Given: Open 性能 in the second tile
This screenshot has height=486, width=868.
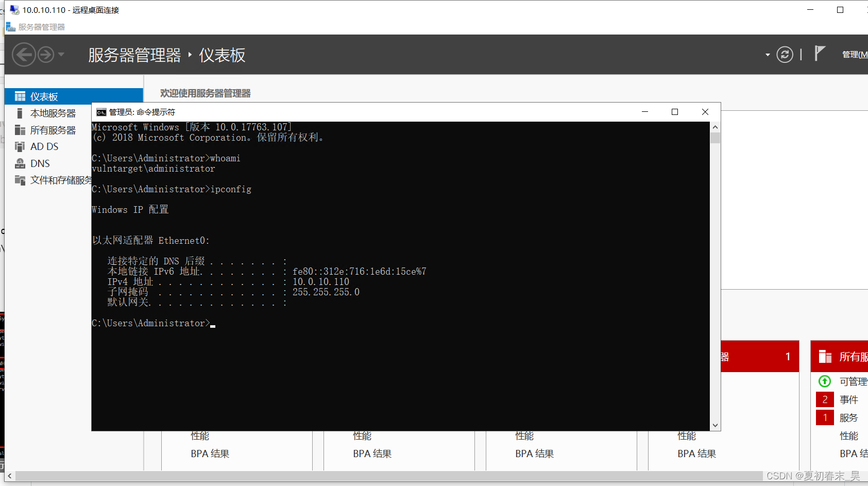Looking at the screenshot, I should pos(362,436).
